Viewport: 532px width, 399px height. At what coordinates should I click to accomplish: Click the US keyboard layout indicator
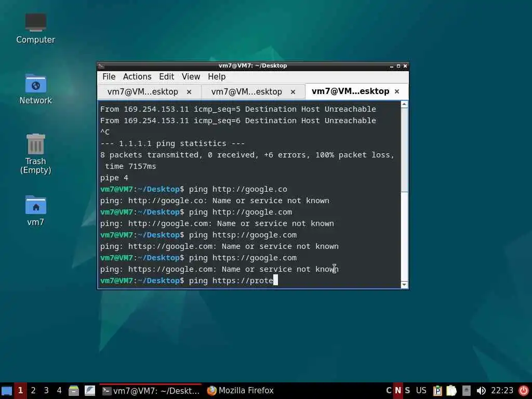tap(421, 391)
